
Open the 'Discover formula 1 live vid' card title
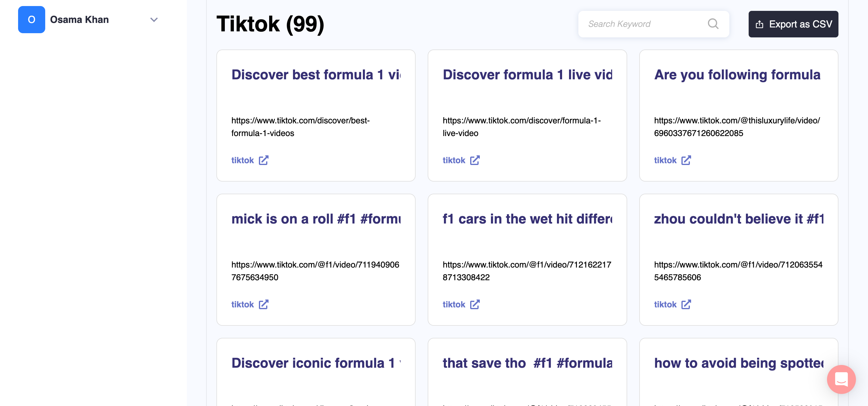[527, 75]
